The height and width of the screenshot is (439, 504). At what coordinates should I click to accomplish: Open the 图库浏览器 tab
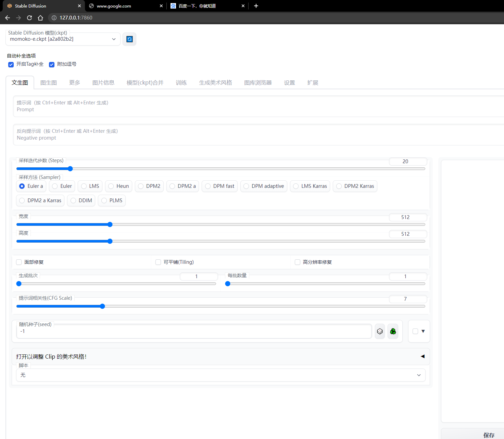[x=258, y=82]
